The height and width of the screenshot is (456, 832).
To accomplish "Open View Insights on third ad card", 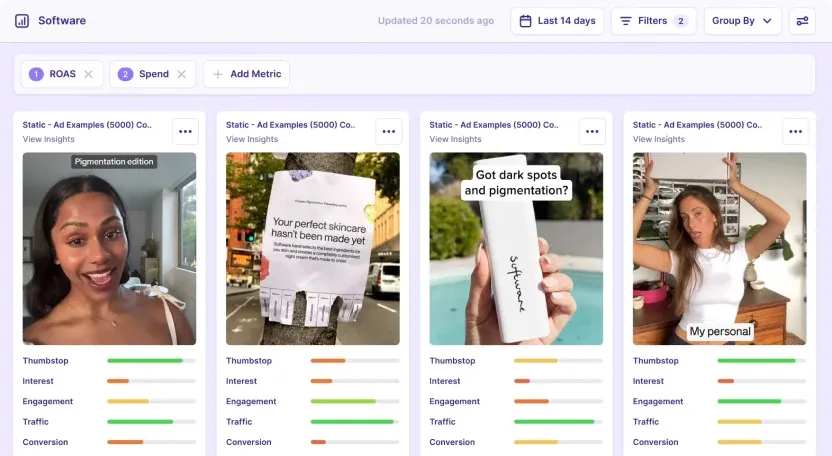I will (x=455, y=140).
